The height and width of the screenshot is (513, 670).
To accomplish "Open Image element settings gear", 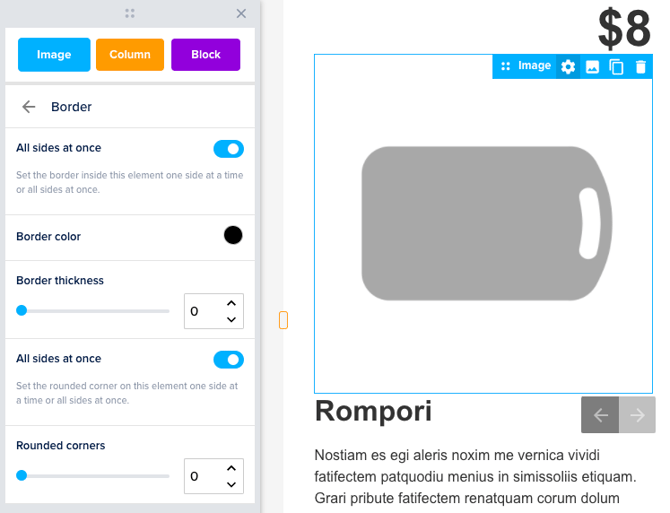I will (x=568, y=67).
